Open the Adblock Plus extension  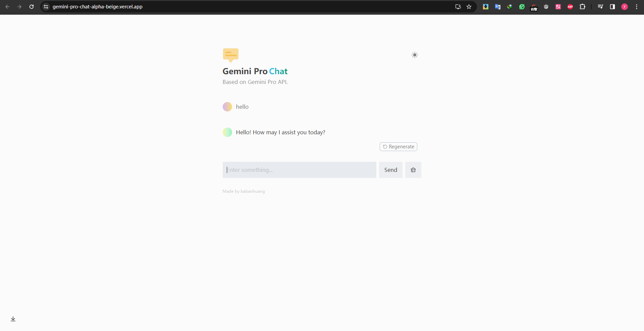[570, 7]
